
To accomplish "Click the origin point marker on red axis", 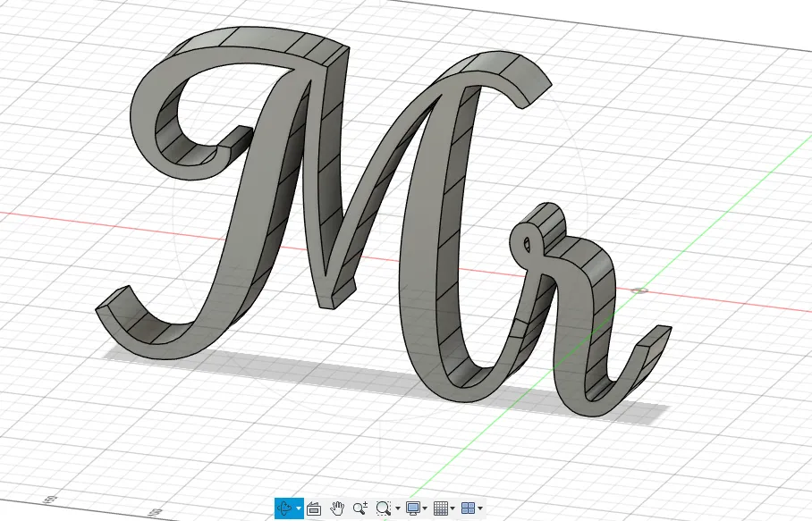I will coord(640,290).
